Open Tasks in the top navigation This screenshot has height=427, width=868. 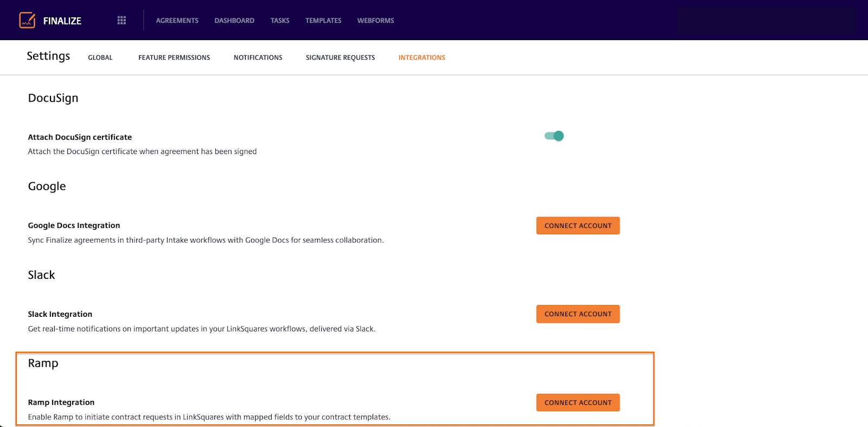pyautogui.click(x=280, y=21)
